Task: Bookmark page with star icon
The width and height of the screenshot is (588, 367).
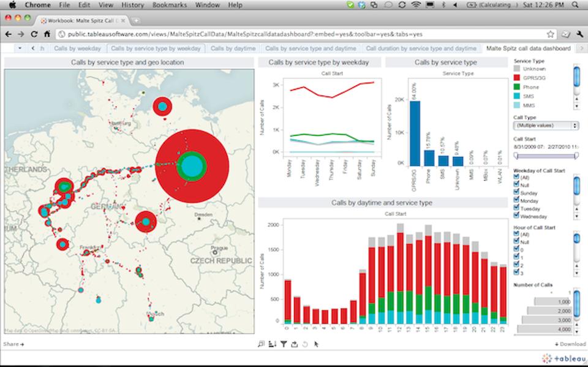Action: (x=550, y=34)
